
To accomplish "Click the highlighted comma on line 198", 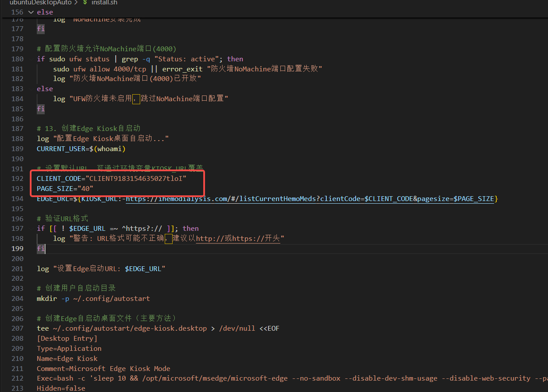I will tap(168, 238).
